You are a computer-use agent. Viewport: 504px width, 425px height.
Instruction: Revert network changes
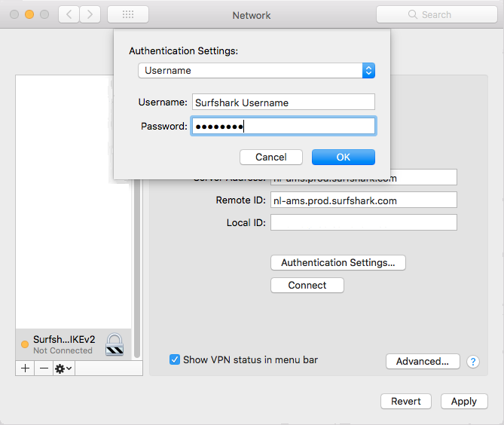(x=406, y=401)
